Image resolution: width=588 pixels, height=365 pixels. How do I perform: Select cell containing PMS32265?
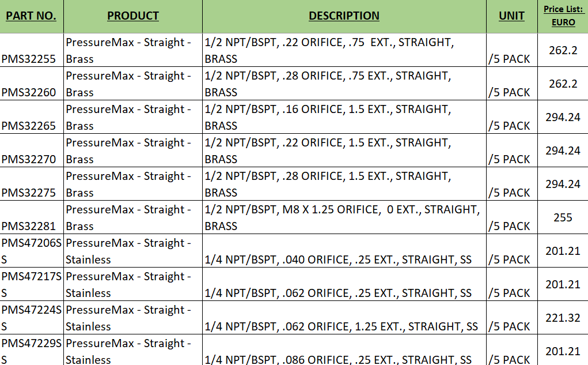[x=32, y=117]
